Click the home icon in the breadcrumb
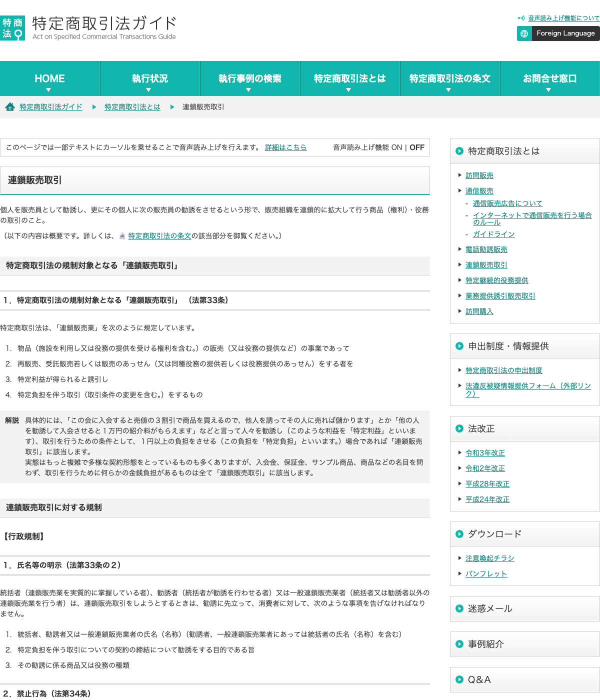 (10, 106)
